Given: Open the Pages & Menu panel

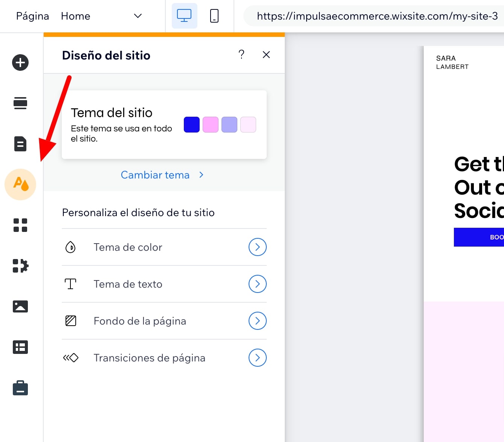Looking at the screenshot, I should 20,144.
